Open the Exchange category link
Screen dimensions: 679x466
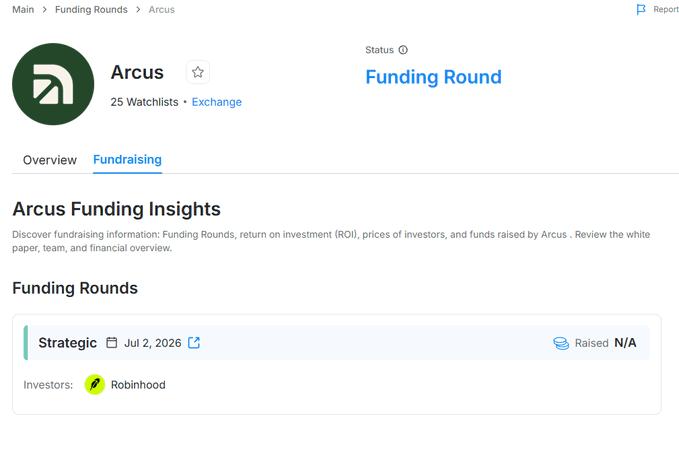(217, 102)
